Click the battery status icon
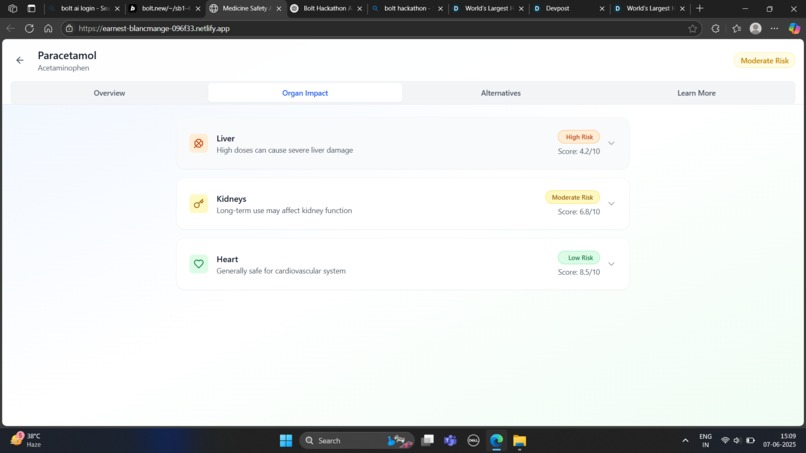Viewport: 806px width, 453px height. 750,441
